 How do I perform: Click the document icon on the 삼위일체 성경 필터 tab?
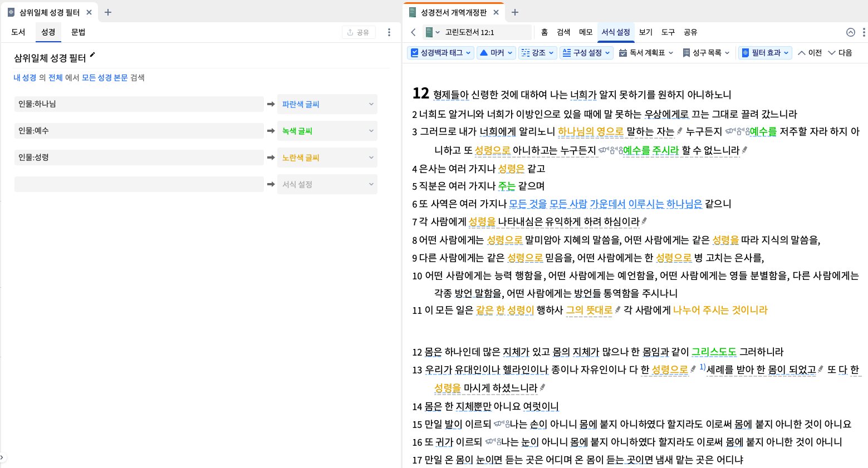(11, 12)
